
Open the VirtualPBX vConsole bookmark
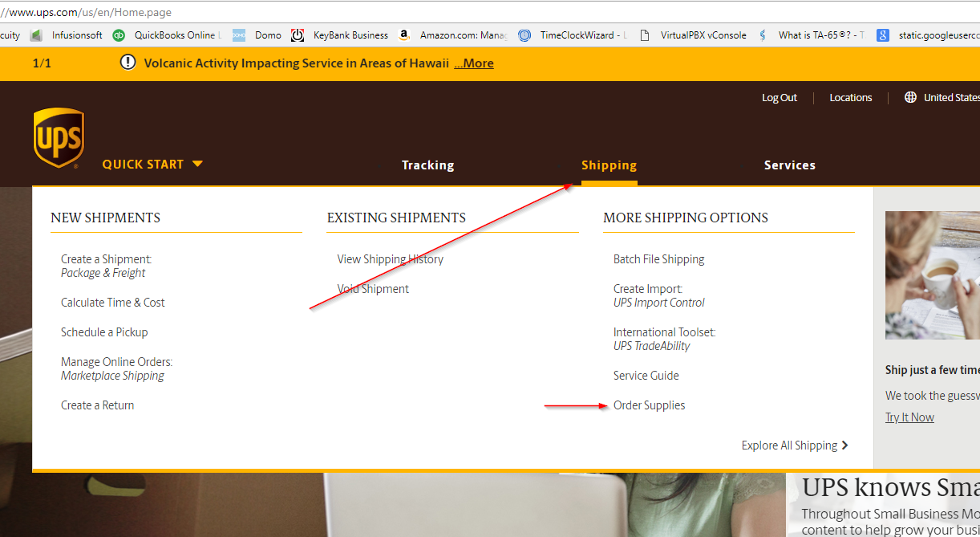click(692, 35)
